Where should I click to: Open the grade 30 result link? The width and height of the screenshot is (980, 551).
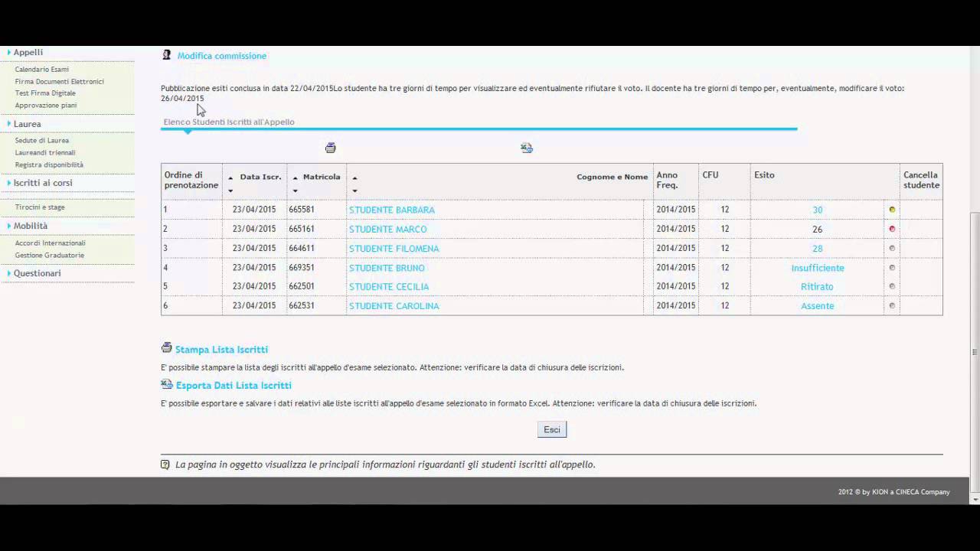[818, 210]
